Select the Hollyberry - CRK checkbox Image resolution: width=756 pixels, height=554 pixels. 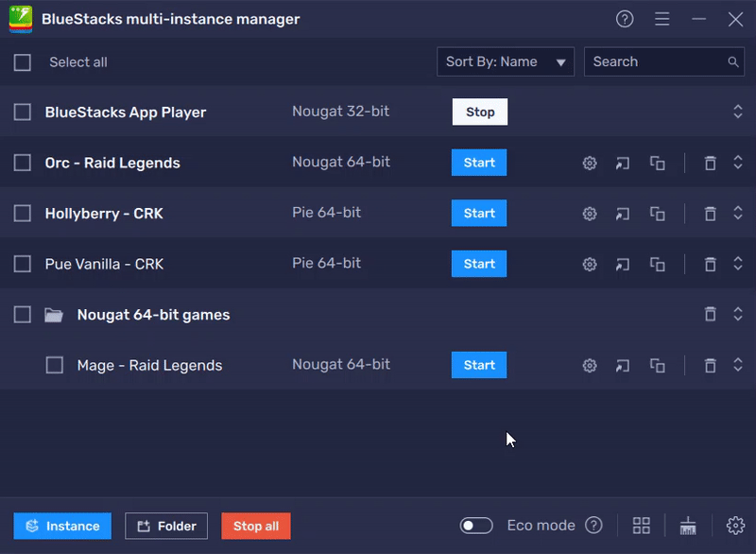(22, 213)
